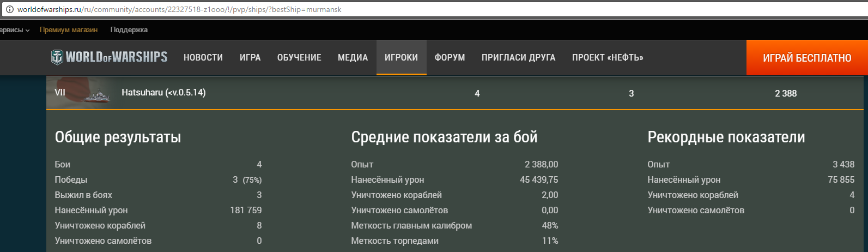Open ПРИГЛАСИ ДРУГА page

(519, 57)
